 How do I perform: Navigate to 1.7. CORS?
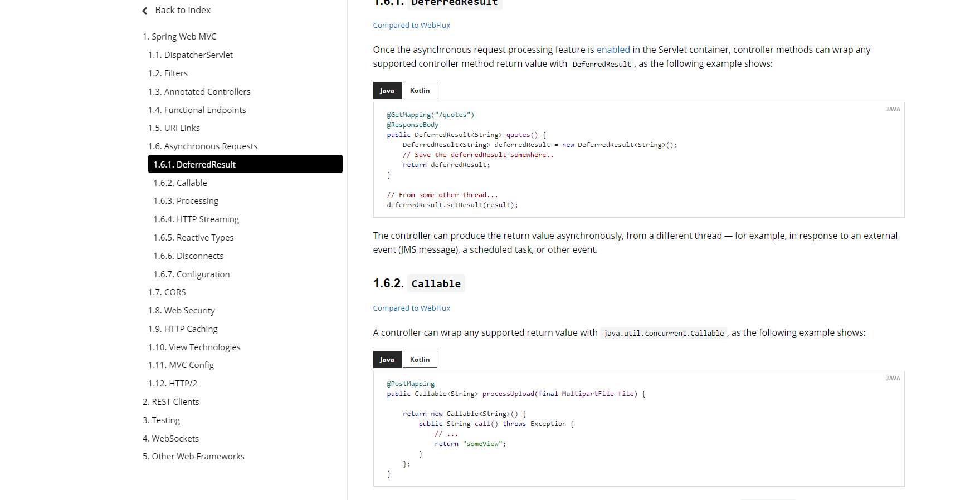click(x=167, y=292)
